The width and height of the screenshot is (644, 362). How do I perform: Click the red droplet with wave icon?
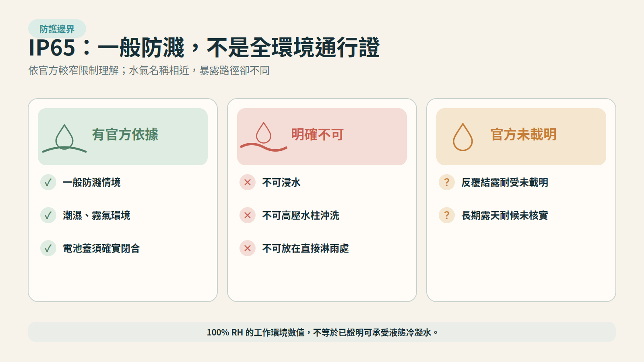264,137
